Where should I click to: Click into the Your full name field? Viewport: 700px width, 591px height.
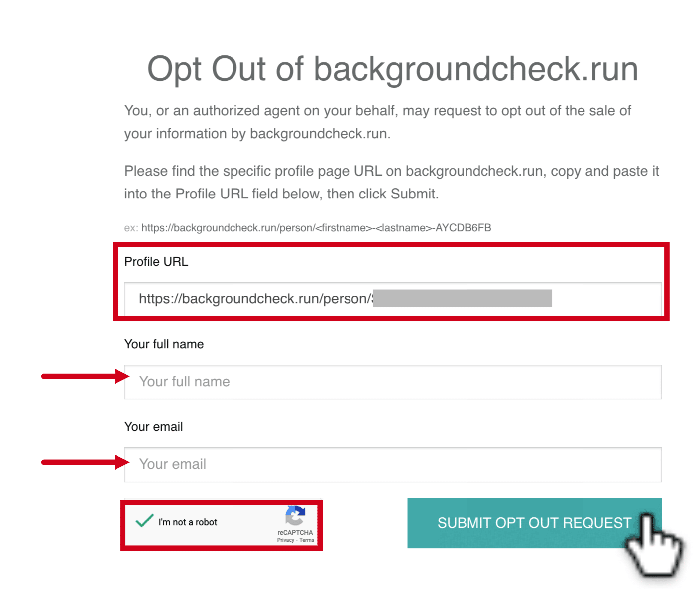(x=392, y=382)
